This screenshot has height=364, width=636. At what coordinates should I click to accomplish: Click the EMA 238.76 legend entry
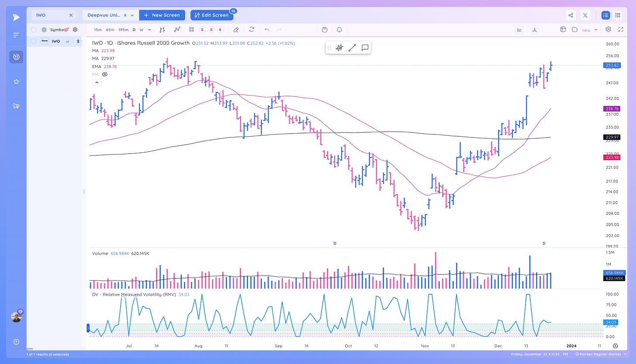coord(104,66)
